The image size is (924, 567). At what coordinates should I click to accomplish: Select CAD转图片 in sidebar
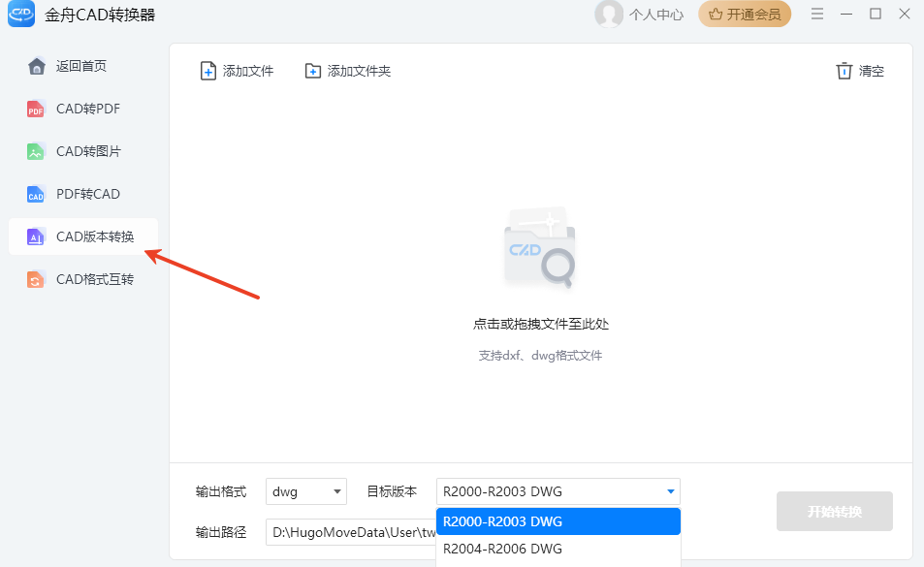pos(83,151)
